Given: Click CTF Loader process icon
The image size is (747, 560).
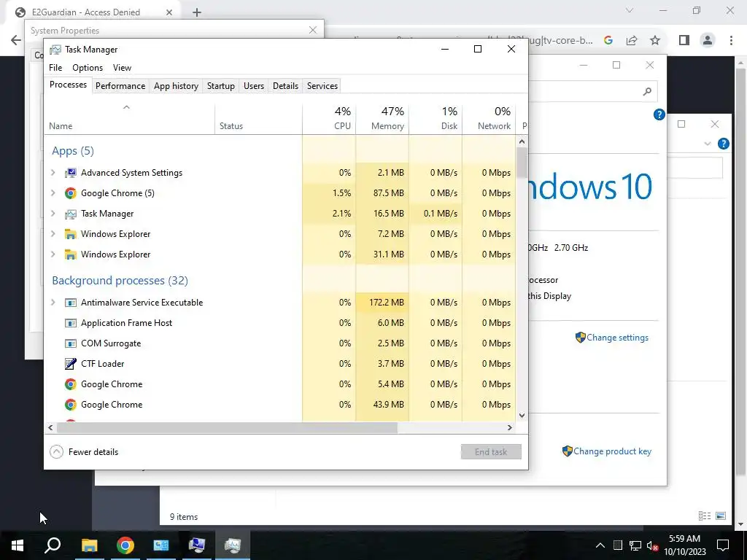Looking at the screenshot, I should 71,364.
